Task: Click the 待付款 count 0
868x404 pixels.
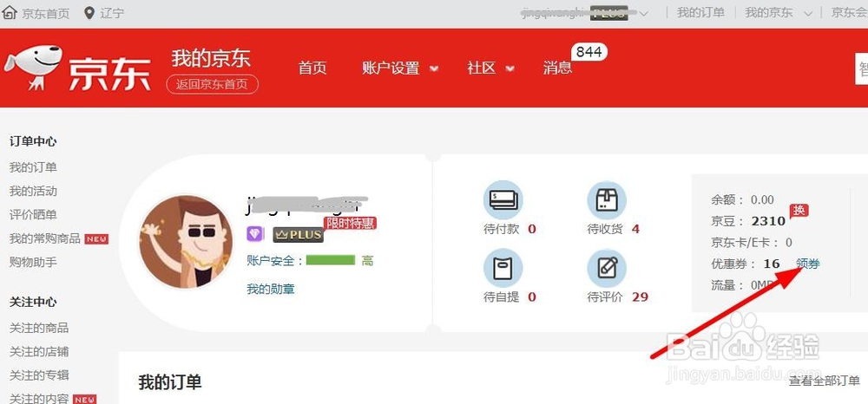Action: 532,230
